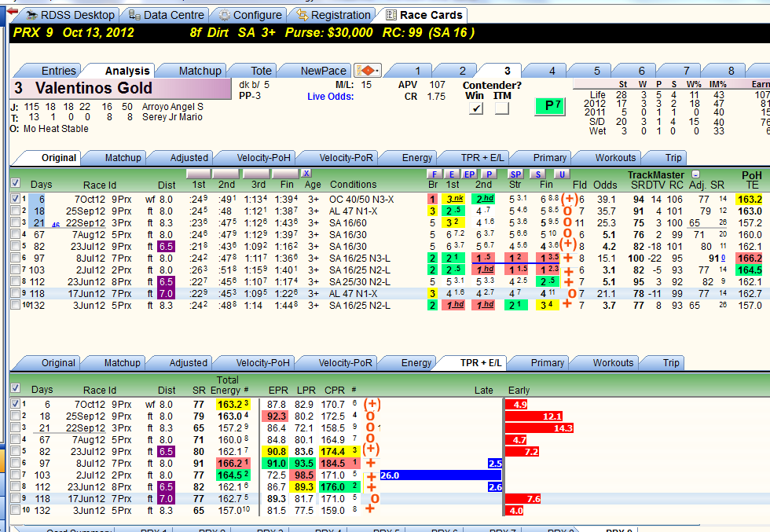This screenshot has height=532, width=770.
Task: Tick the Win contender checkbox
Action: [x=475, y=108]
